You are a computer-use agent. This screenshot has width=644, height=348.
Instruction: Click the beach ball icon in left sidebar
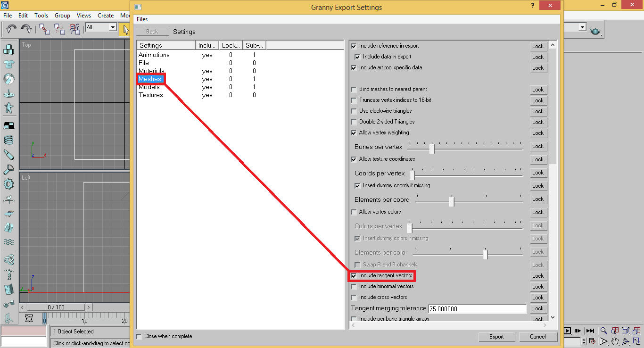(x=8, y=79)
